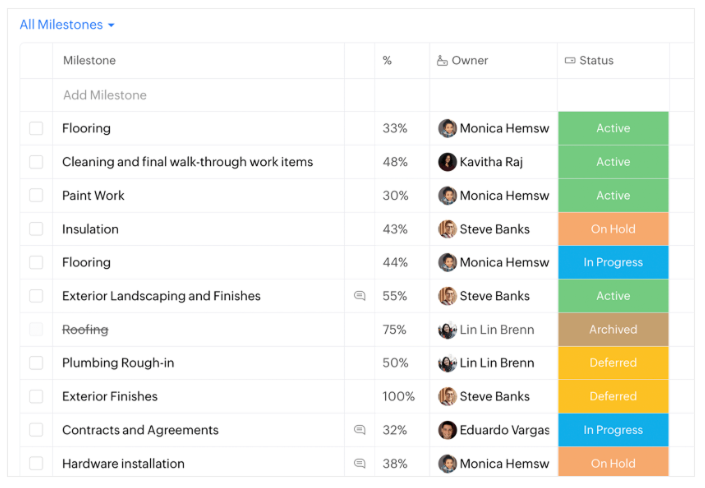The image size is (705, 488).
Task: Open Cleaning and final walk-through work items
Action: [x=187, y=162]
